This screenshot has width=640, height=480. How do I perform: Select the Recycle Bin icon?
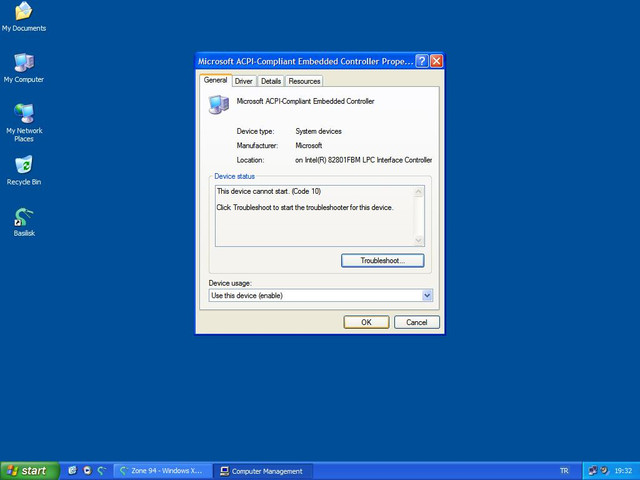(24, 170)
